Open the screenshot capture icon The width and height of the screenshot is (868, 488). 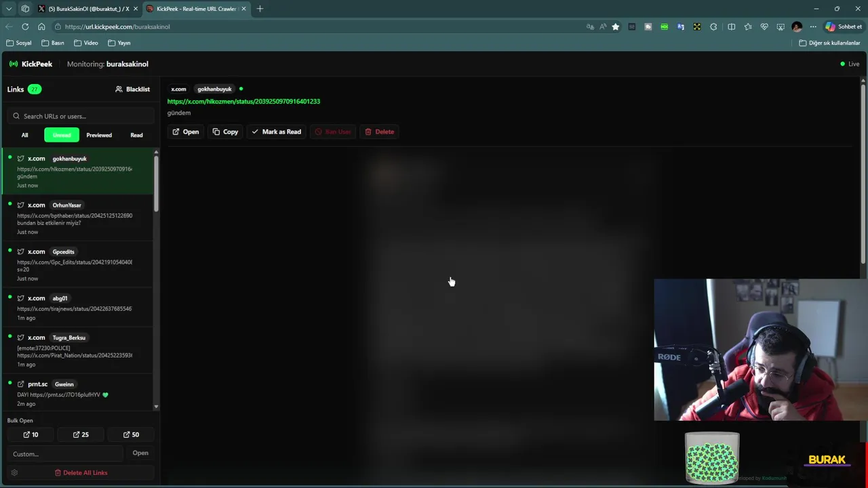point(781,26)
